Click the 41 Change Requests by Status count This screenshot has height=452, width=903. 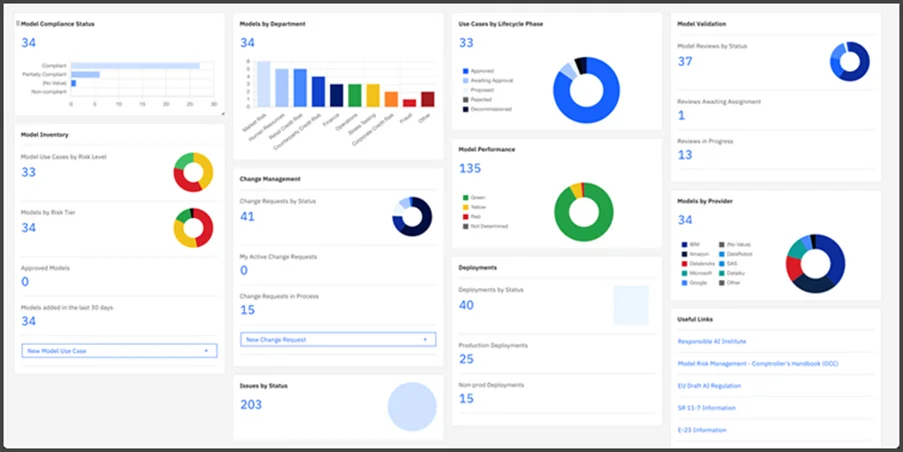(x=247, y=216)
